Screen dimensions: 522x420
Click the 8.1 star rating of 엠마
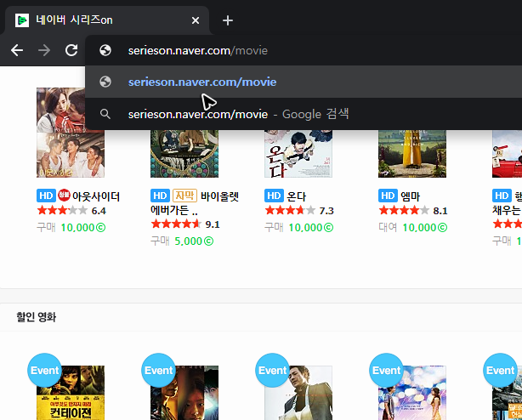[413, 211]
